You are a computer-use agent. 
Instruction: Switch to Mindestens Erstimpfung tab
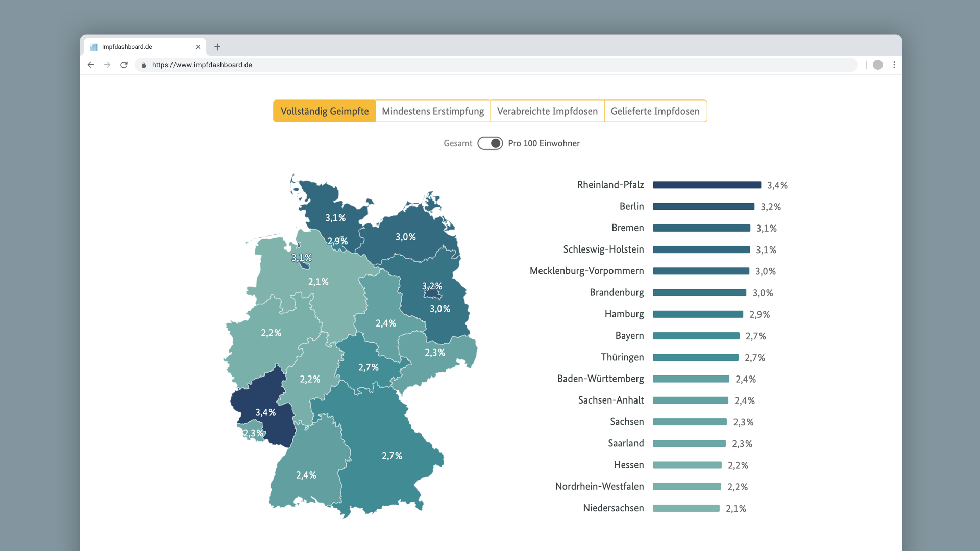tap(433, 111)
